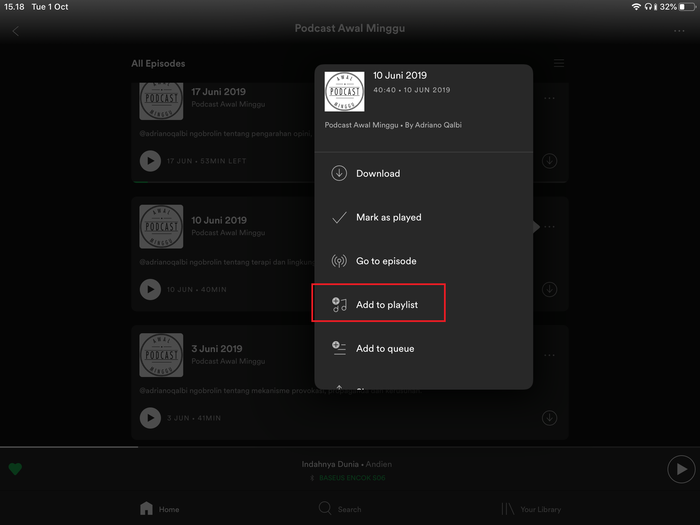Play the 3 Juni 2019 episode
Screen dimensions: 700x525
tap(150, 418)
